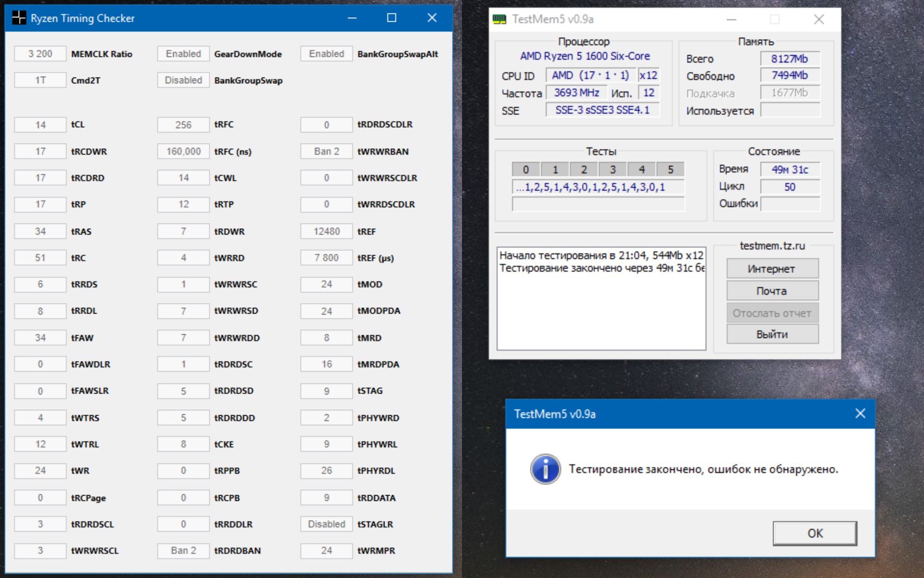924x578 pixels.
Task: Click the GearDownMode Enabled field
Action: coord(183,54)
